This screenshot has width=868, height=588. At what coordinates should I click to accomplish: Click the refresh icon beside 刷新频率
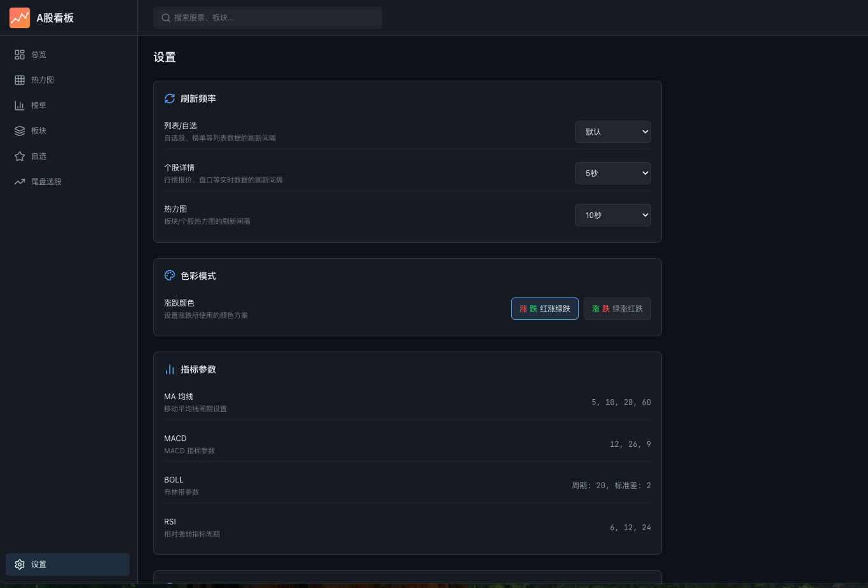[169, 99]
